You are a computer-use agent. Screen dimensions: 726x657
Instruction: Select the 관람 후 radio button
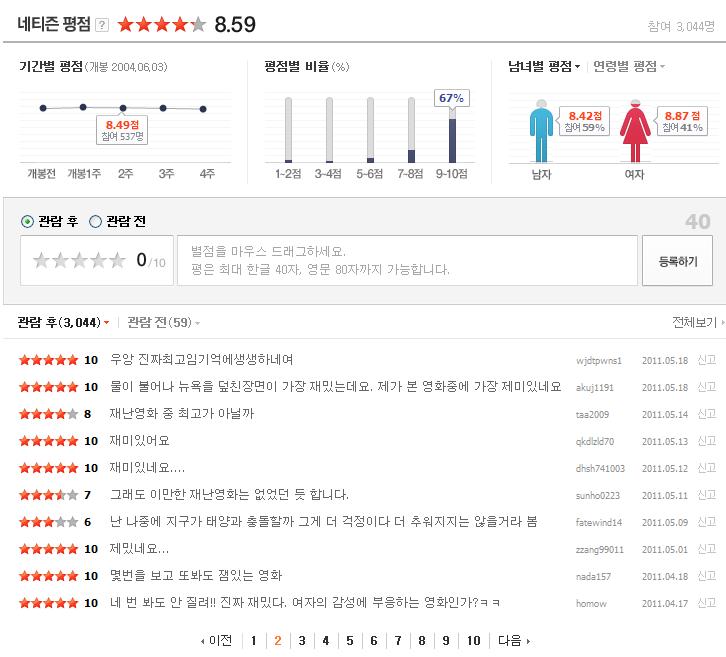pos(27,222)
